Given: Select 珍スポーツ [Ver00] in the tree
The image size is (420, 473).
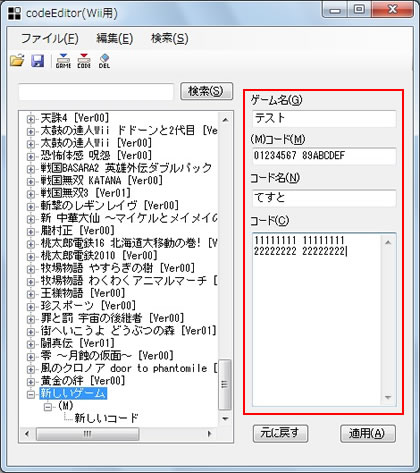Looking at the screenshot, I should pyautogui.click(x=88, y=306).
